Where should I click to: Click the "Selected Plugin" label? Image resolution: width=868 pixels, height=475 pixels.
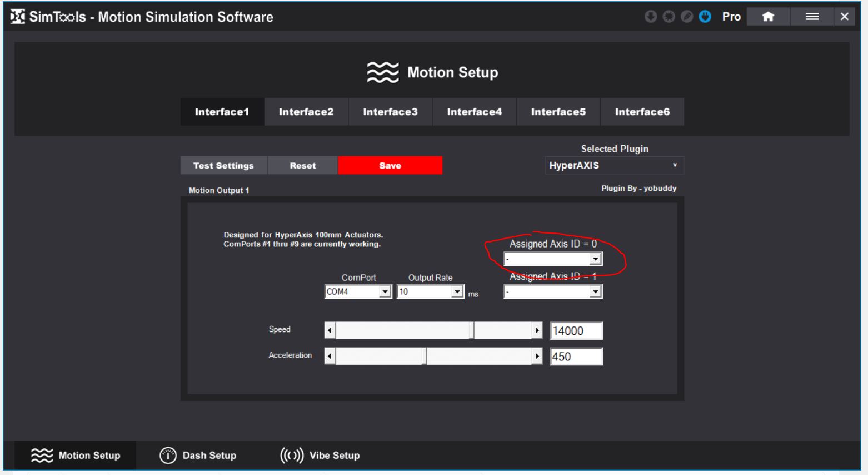point(615,149)
